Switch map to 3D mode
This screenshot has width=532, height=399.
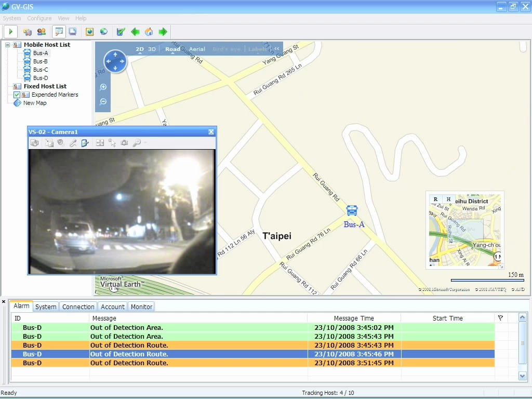click(x=152, y=49)
